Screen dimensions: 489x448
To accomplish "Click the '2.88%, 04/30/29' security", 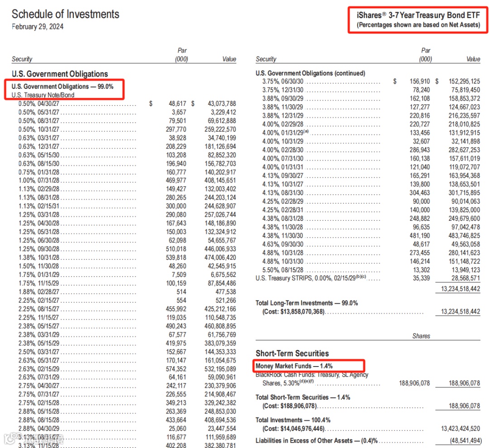I will point(38,429).
